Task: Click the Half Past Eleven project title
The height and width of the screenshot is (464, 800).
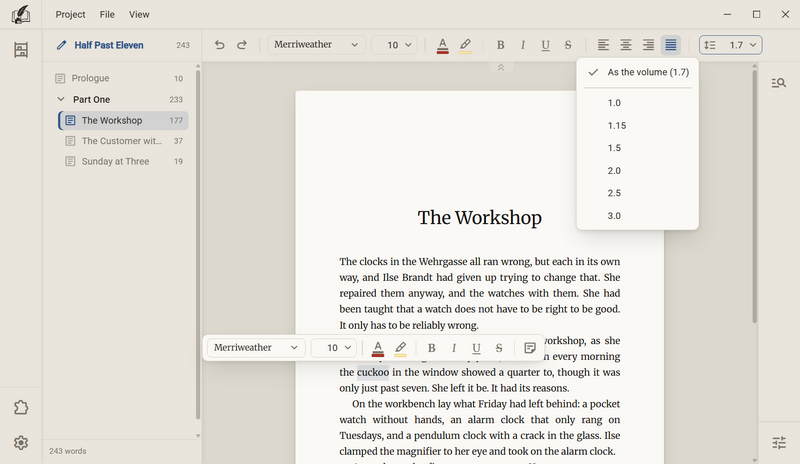Action: tap(109, 45)
